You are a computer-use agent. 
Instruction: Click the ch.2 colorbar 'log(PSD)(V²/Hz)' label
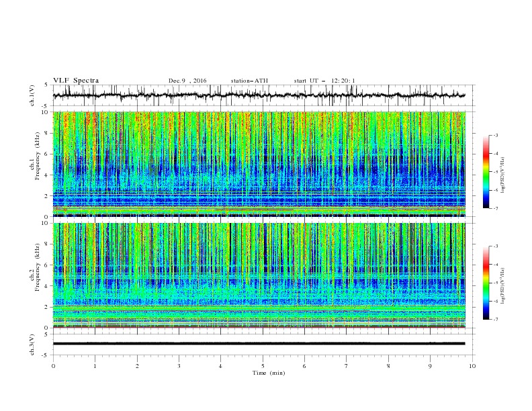[503, 286]
